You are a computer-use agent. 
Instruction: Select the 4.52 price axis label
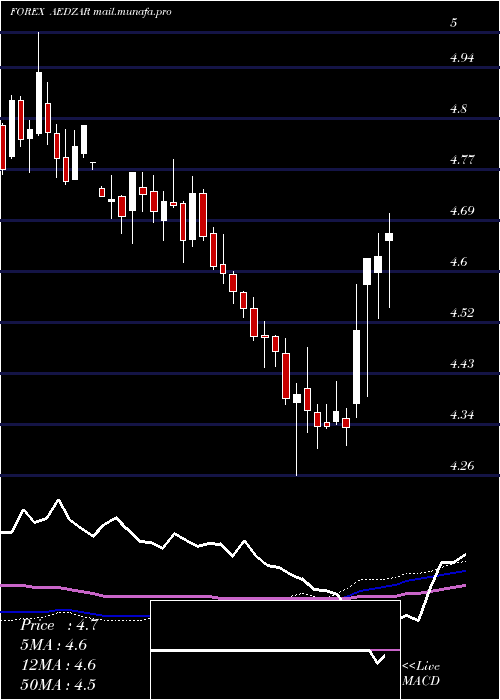(x=461, y=312)
